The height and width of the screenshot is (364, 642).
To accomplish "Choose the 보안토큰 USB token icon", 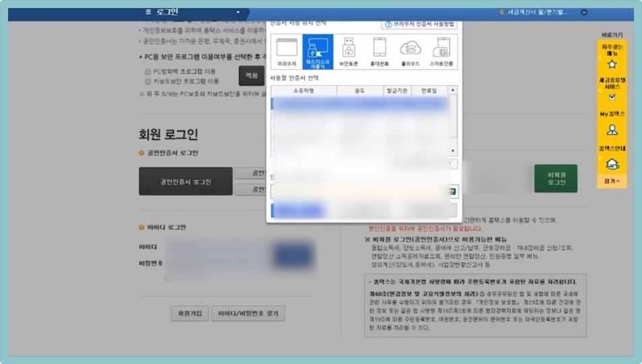I will (348, 52).
